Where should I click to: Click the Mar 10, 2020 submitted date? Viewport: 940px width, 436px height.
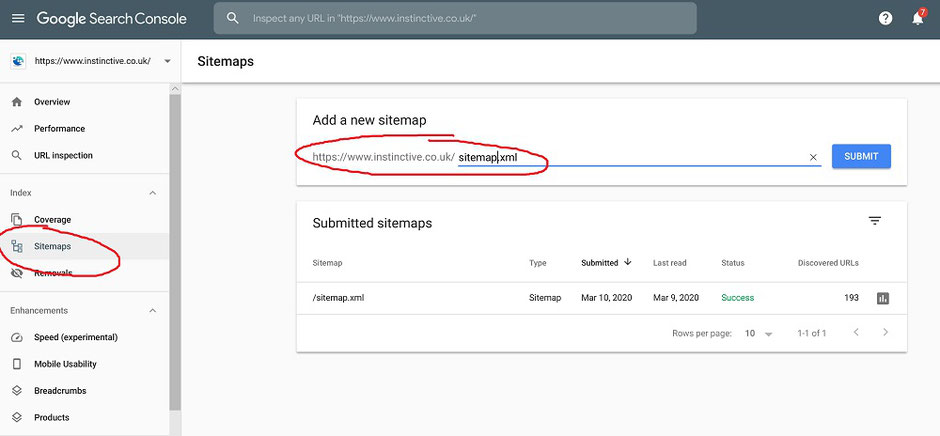[x=607, y=298]
